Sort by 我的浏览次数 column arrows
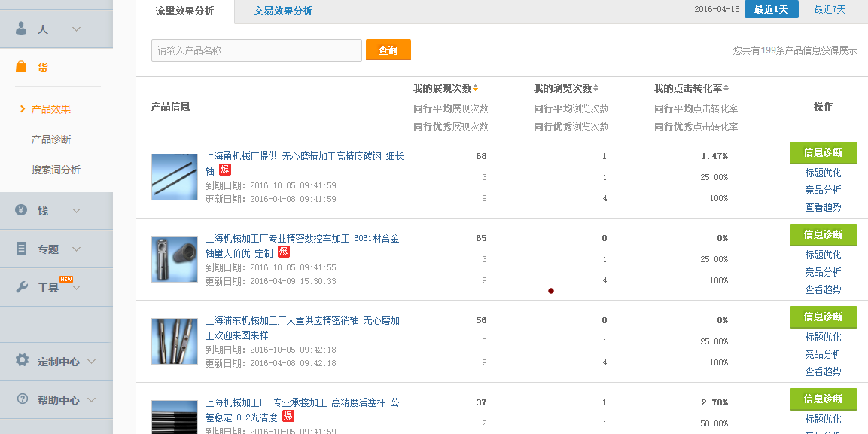The height and width of the screenshot is (434, 868). pos(596,88)
